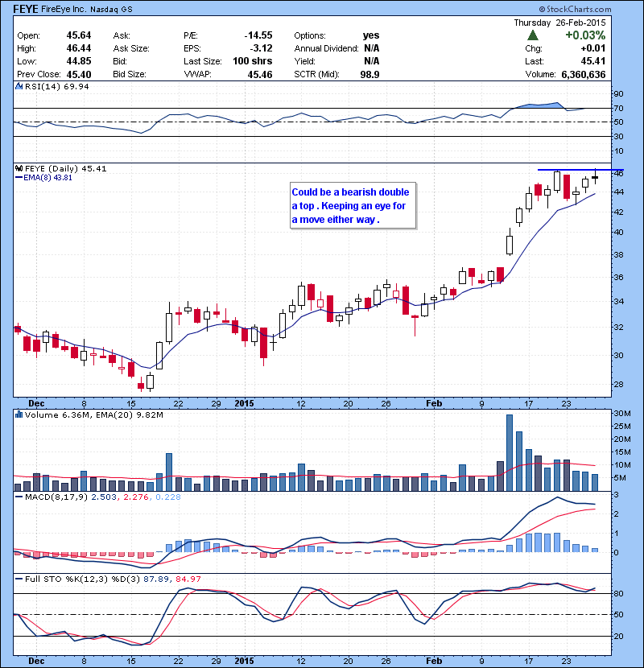Click the EPS value -3.12
The width and height of the screenshot is (644, 668).
click(x=262, y=48)
